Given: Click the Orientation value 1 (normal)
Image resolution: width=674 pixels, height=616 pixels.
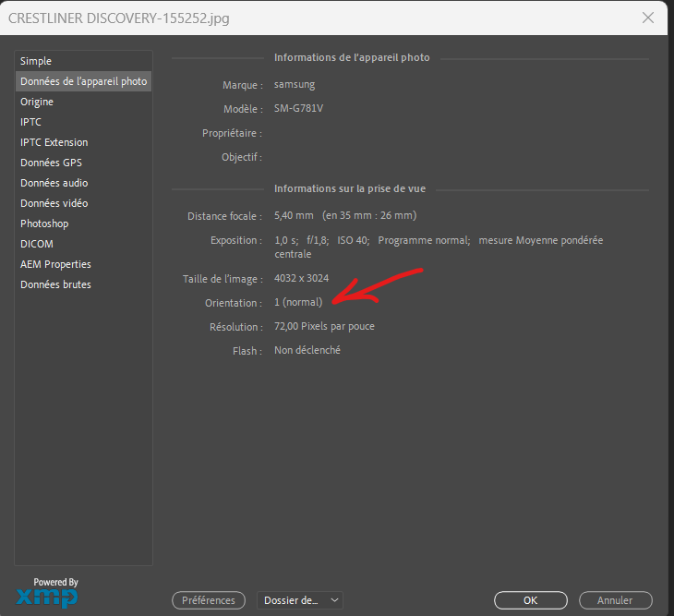Looking at the screenshot, I should [x=298, y=302].
